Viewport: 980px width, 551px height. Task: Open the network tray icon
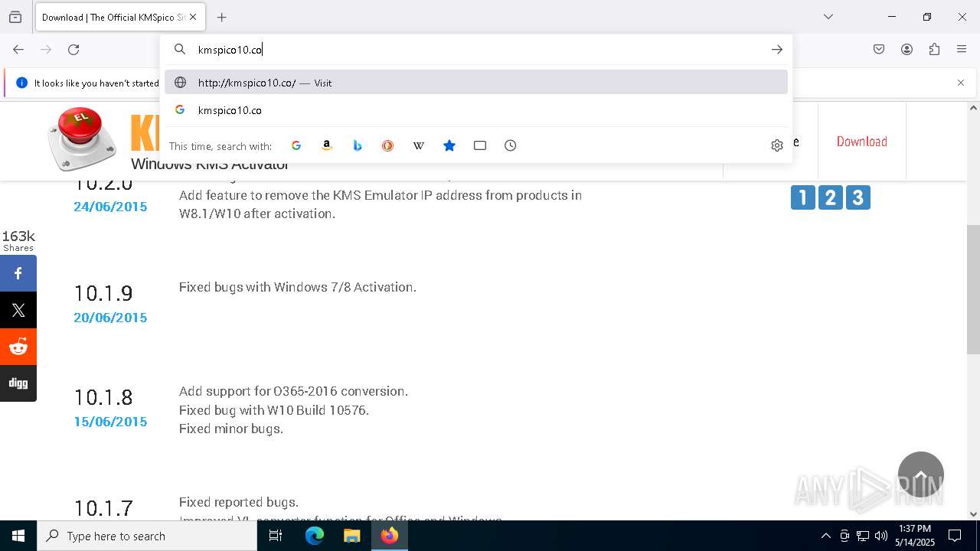pos(863,536)
